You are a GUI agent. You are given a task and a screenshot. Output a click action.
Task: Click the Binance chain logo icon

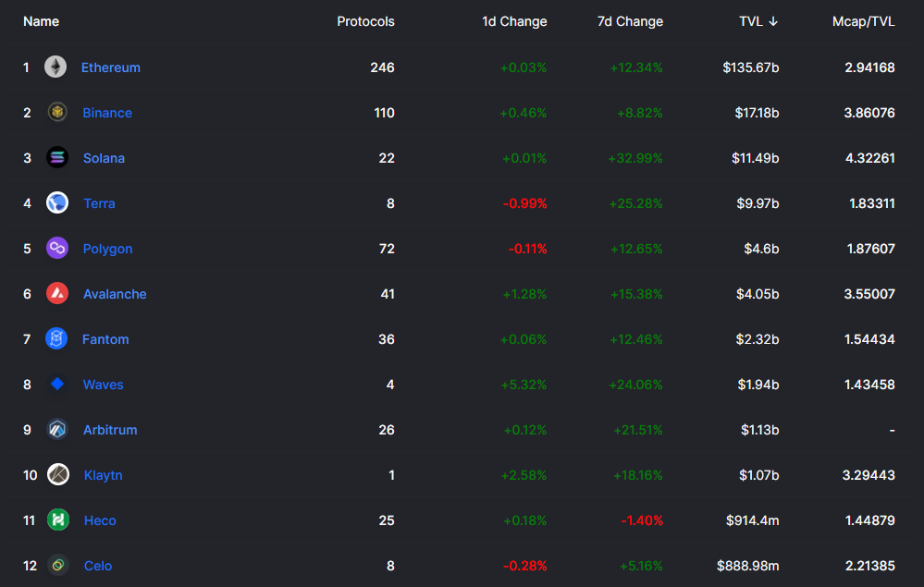[57, 113]
